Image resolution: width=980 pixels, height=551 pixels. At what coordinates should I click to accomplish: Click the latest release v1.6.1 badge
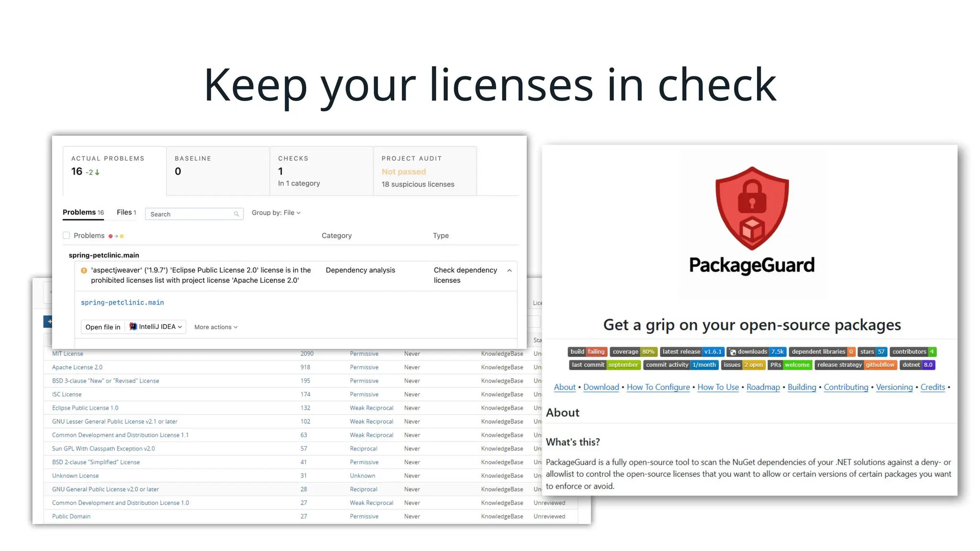692,352
